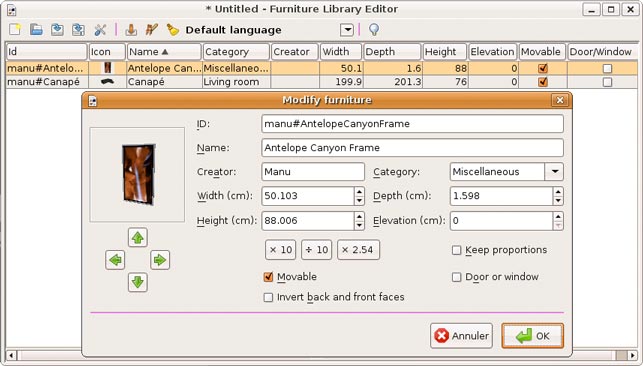Click into the Name text field

[412, 148]
